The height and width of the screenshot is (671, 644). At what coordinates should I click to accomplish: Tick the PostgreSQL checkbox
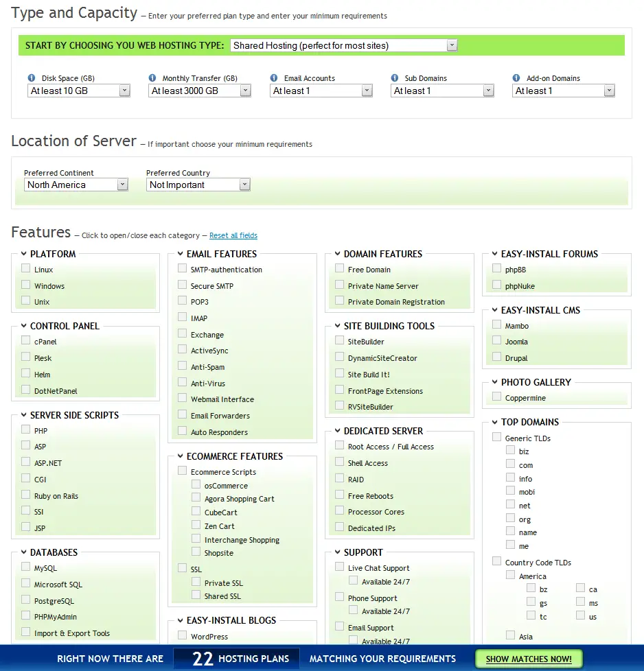tap(25, 600)
